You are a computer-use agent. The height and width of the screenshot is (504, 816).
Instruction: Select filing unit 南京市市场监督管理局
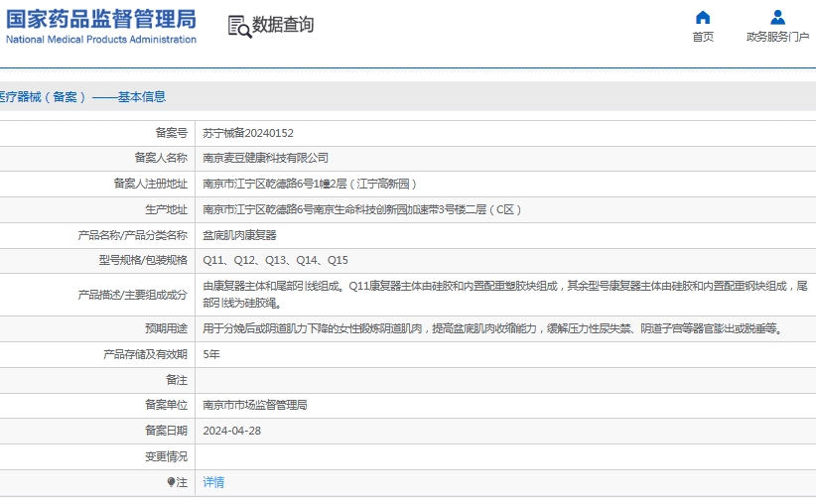click(x=254, y=405)
